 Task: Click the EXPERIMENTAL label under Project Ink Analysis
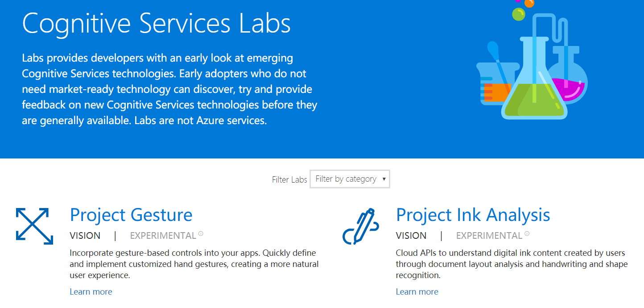tap(489, 236)
